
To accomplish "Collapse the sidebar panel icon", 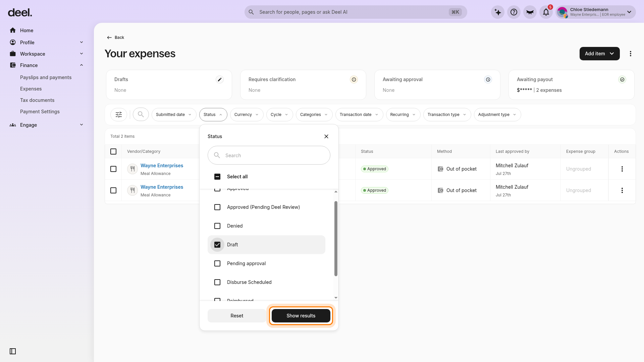I will [13, 351].
